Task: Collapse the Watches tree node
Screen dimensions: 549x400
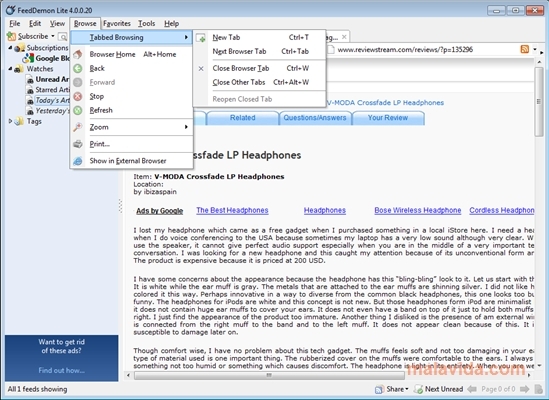Action: pyautogui.click(x=10, y=69)
